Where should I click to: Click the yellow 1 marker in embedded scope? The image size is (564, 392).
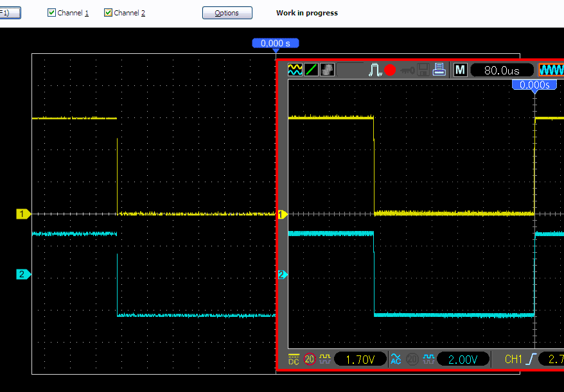[283, 215]
